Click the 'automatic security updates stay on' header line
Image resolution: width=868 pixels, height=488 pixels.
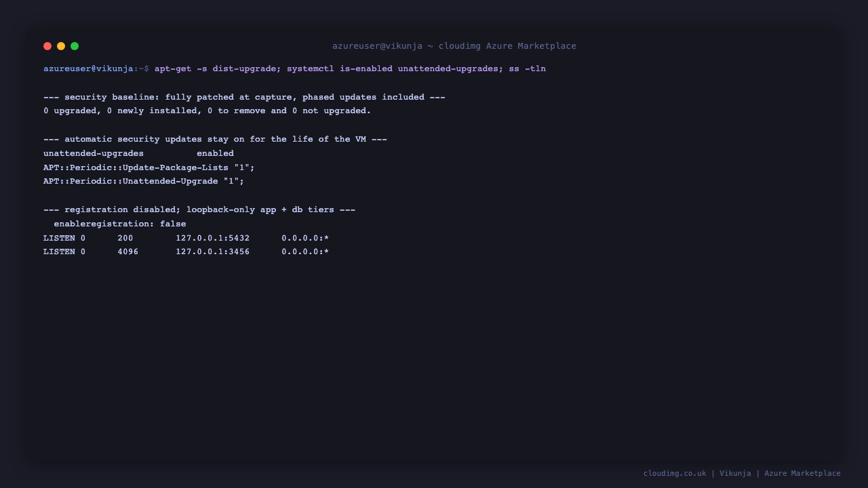coord(215,139)
